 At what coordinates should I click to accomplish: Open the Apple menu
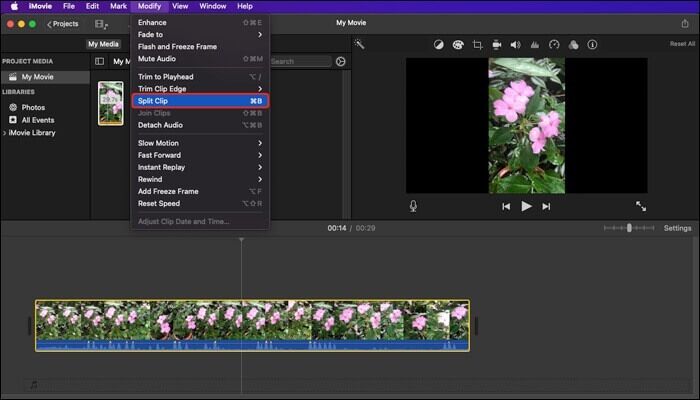coord(14,6)
